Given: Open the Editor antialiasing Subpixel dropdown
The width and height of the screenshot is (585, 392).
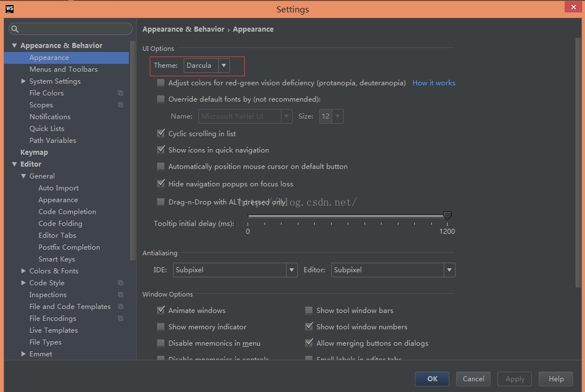Looking at the screenshot, I should coord(393,269).
